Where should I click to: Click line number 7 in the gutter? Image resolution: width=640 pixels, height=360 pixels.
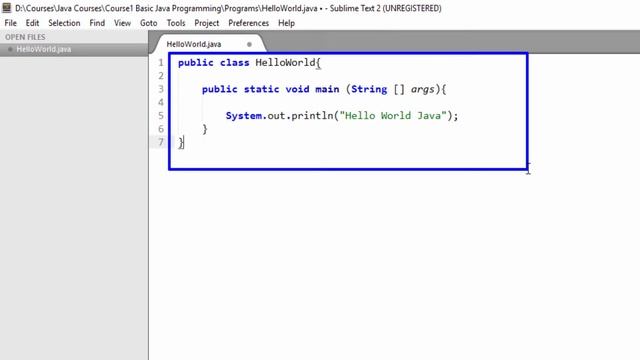pos(161,142)
